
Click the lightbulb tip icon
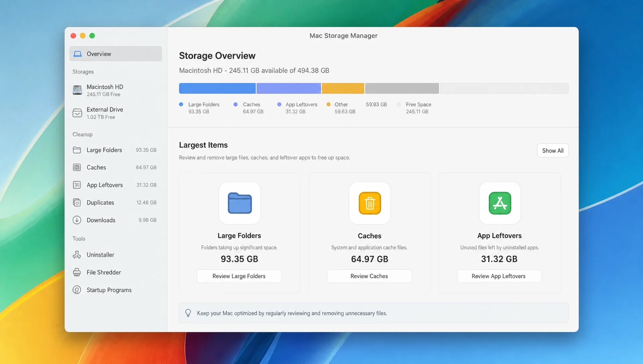click(188, 313)
